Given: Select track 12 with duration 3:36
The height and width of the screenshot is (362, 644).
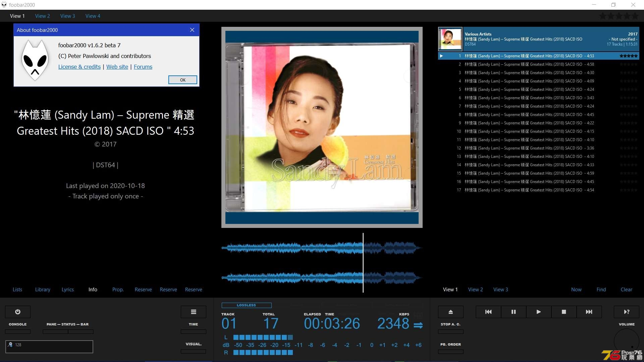Looking at the screenshot, I should point(539,148).
